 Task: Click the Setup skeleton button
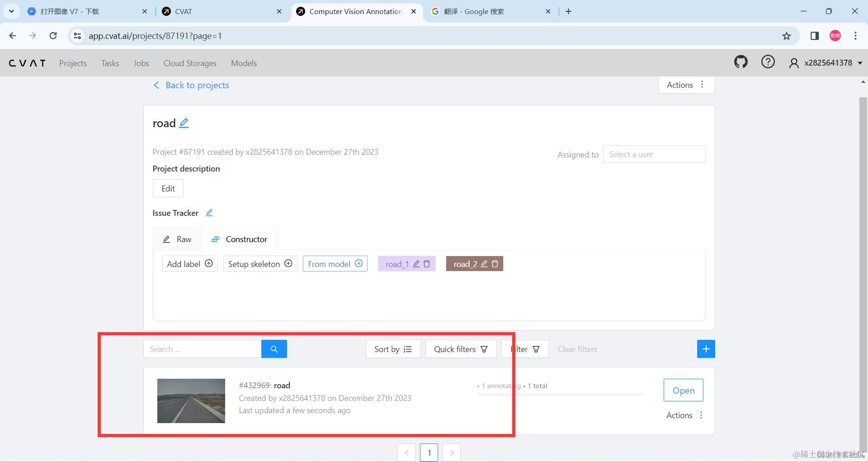(260, 264)
